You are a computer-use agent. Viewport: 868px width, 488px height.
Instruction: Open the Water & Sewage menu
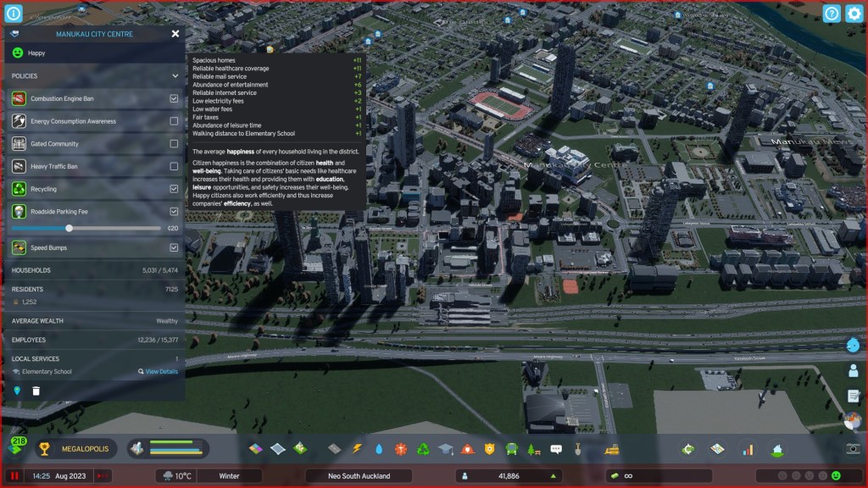379,448
